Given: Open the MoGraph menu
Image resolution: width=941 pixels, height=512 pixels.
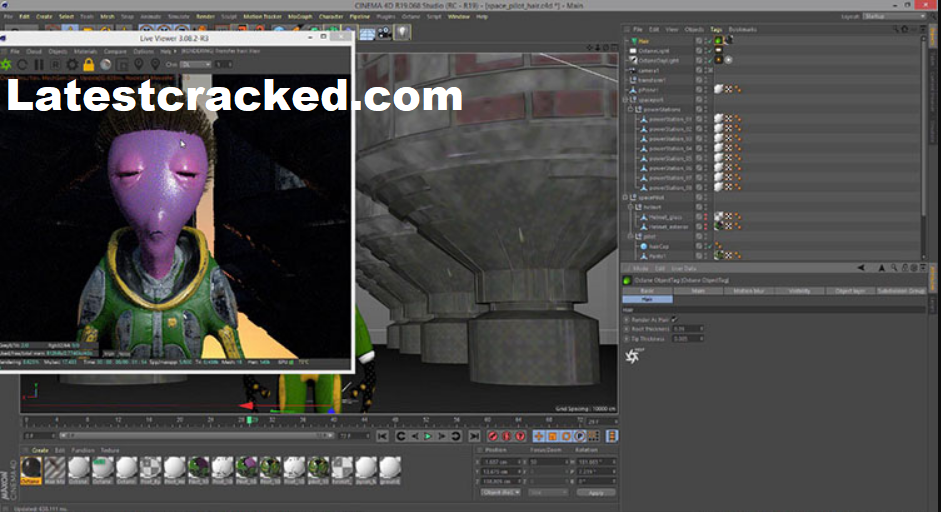Looking at the screenshot, I should click(x=299, y=17).
